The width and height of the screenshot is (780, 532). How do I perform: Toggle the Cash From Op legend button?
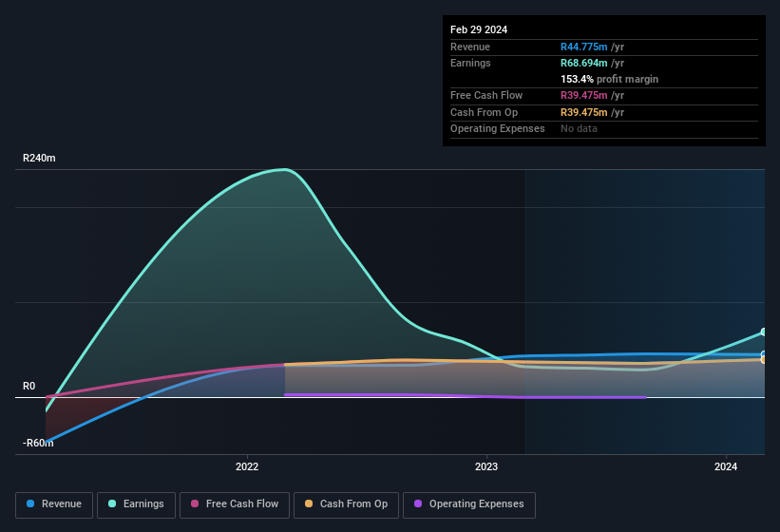pyautogui.click(x=346, y=505)
